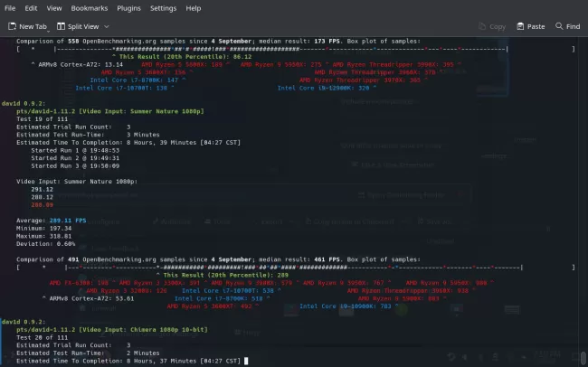Viewport: 588px width, 367px height.
Task: Click 'ARMv8 Cortex-A72: 53.61'
Action: click(x=91, y=298)
